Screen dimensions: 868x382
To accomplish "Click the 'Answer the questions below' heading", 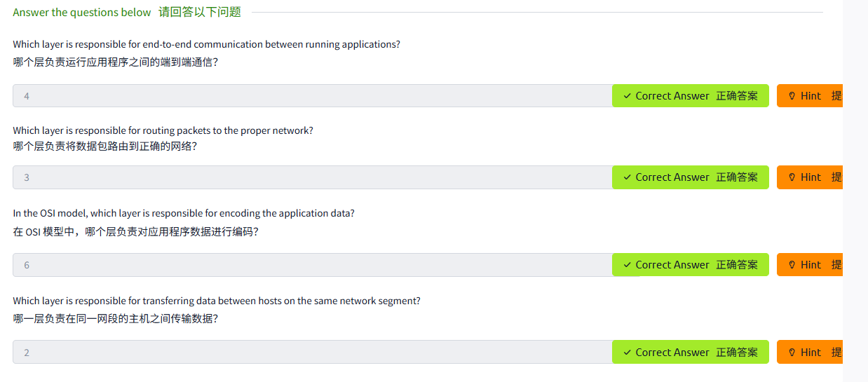I will coord(82,12).
